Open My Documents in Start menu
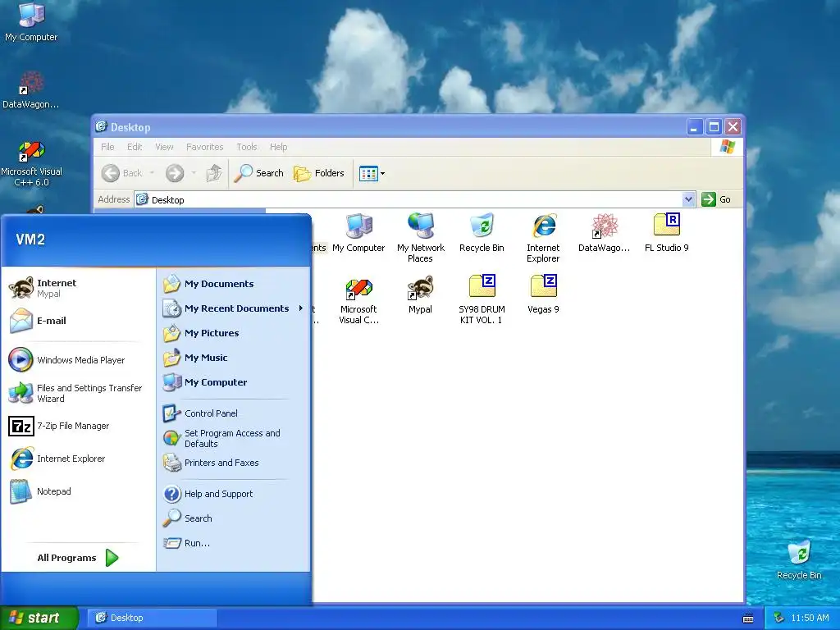 pyautogui.click(x=234, y=284)
